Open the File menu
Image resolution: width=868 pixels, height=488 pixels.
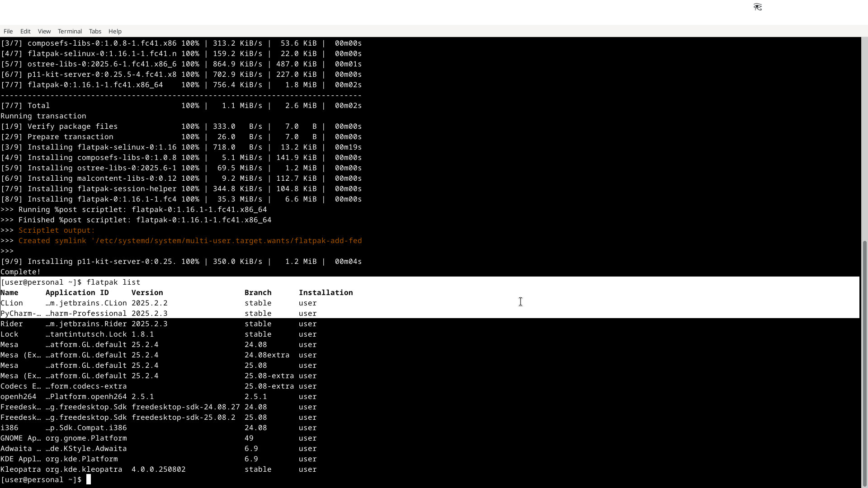point(8,31)
